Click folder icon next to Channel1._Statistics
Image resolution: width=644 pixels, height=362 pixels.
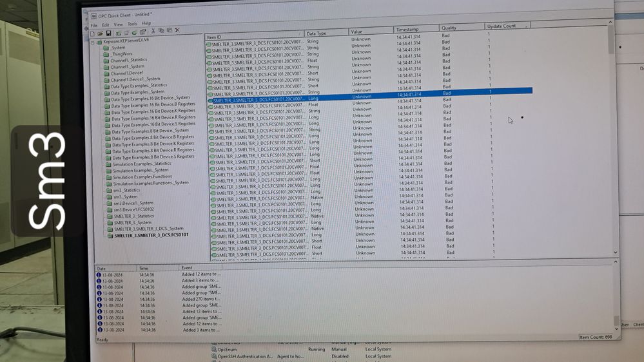pyautogui.click(x=106, y=61)
